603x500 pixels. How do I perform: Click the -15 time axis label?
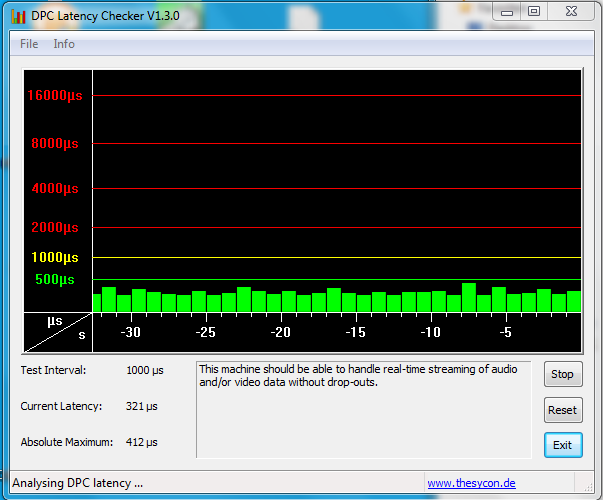pyautogui.click(x=356, y=332)
